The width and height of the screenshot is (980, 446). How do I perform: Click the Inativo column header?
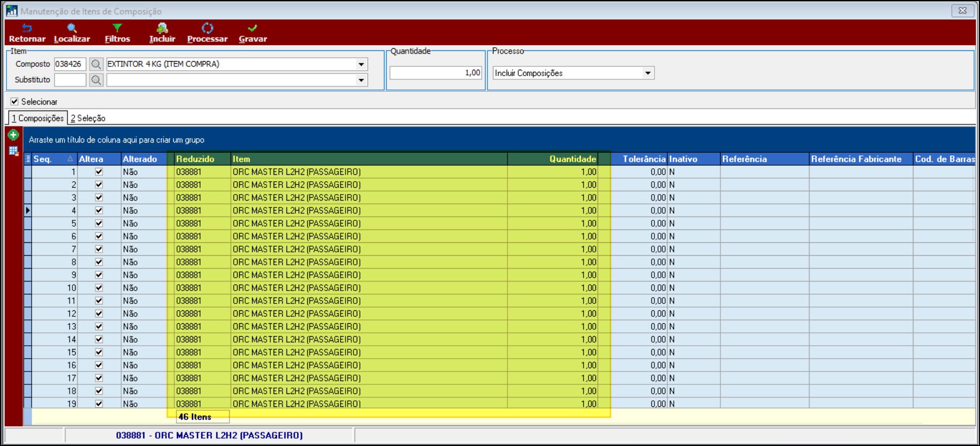coord(694,159)
